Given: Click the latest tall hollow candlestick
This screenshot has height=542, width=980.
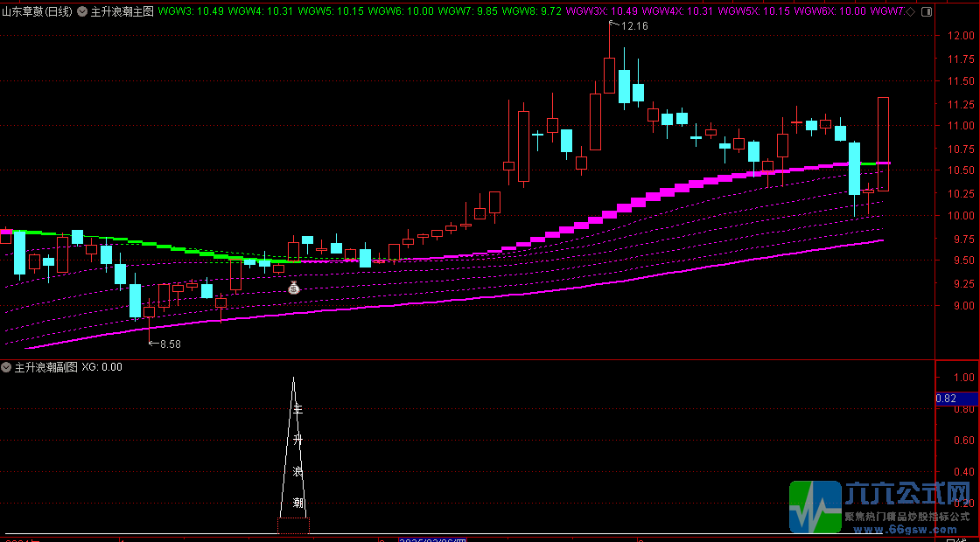Looking at the screenshot, I should coord(883,144).
